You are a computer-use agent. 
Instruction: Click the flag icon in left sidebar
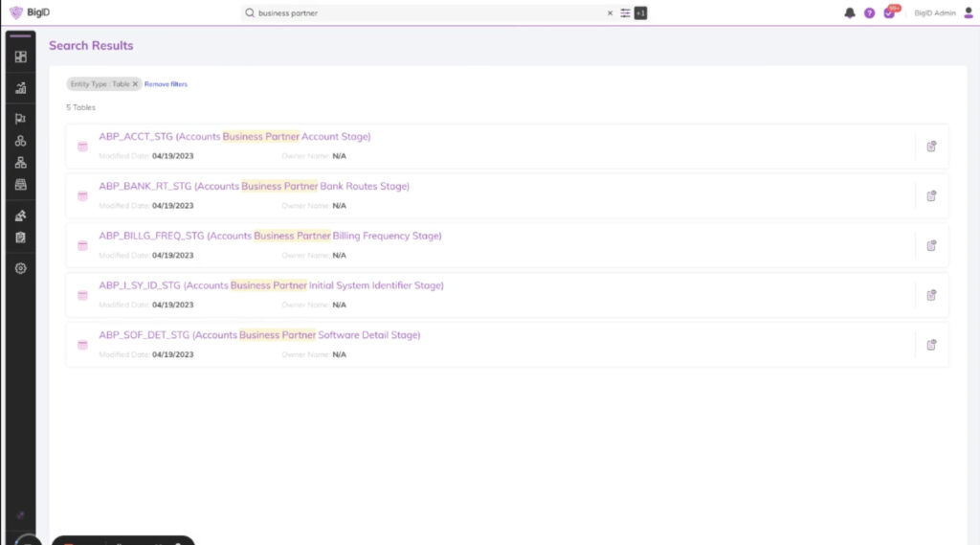tap(20, 120)
